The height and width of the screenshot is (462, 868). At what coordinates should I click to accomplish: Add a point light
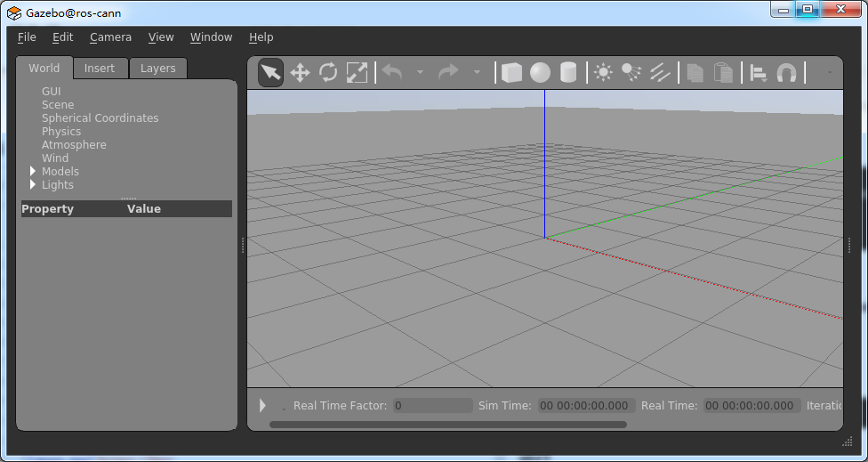603,73
